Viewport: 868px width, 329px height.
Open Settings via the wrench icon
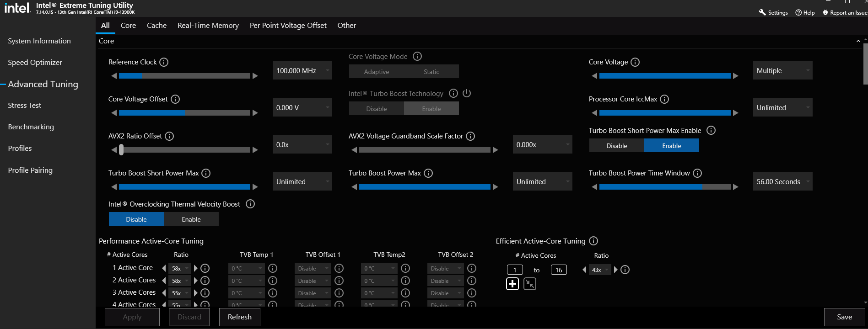tap(762, 12)
